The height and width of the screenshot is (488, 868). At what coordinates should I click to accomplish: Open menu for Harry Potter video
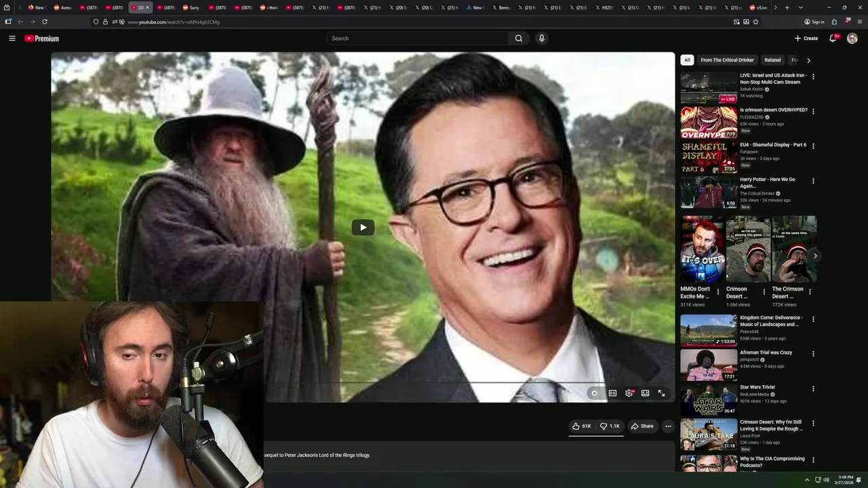tap(813, 181)
